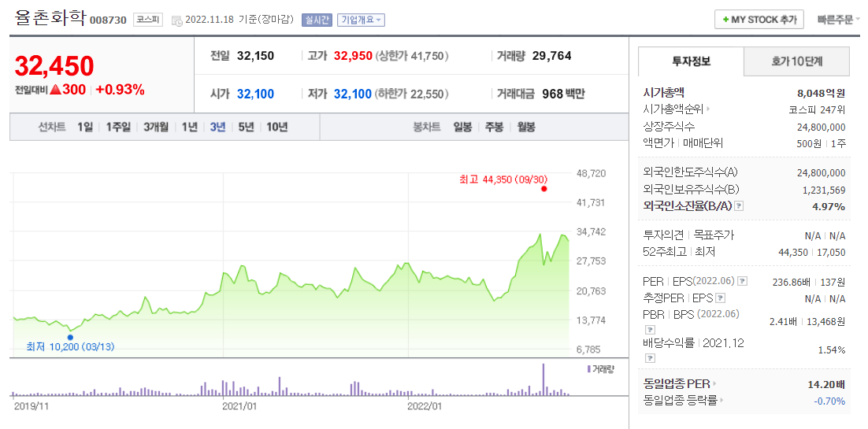
Task: Click the MY STOCK 추가 button
Action: (x=759, y=20)
